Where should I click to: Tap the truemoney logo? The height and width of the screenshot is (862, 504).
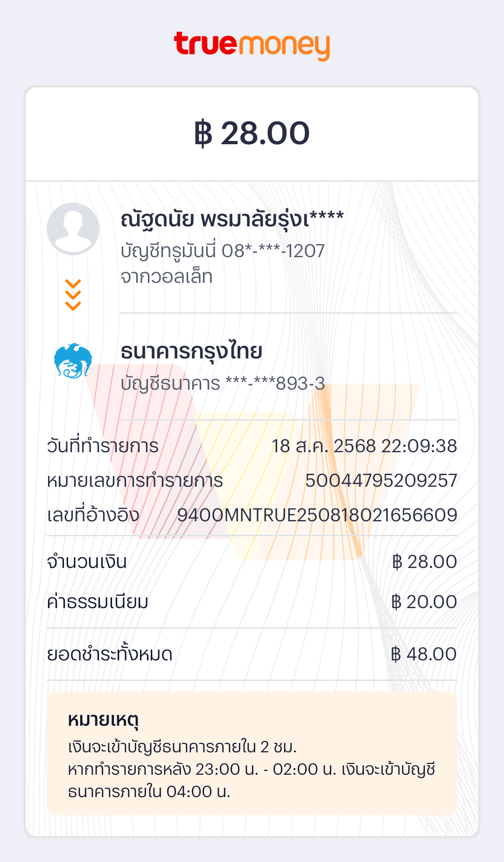click(252, 46)
